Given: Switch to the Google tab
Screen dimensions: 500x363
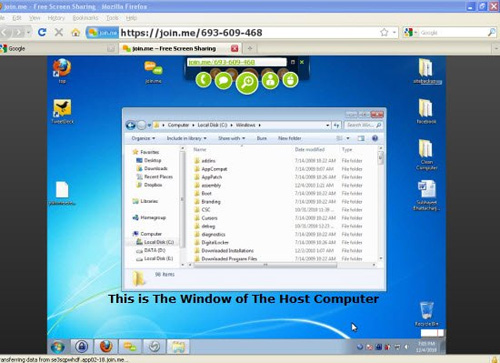Looking at the screenshot, I should point(57,49).
